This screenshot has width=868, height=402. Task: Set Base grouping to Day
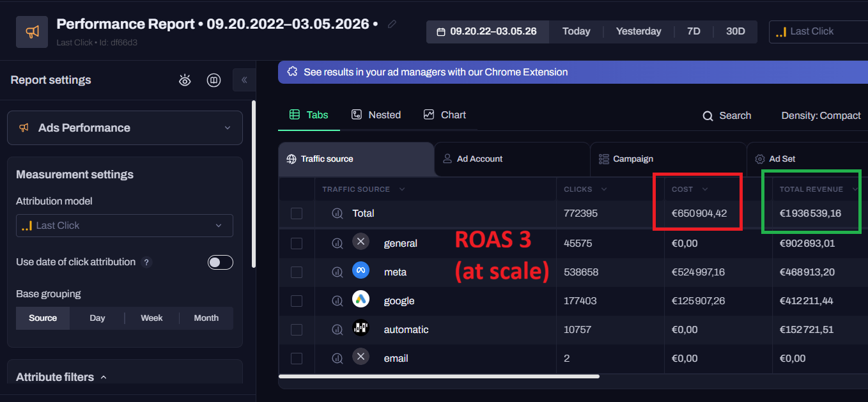97,318
